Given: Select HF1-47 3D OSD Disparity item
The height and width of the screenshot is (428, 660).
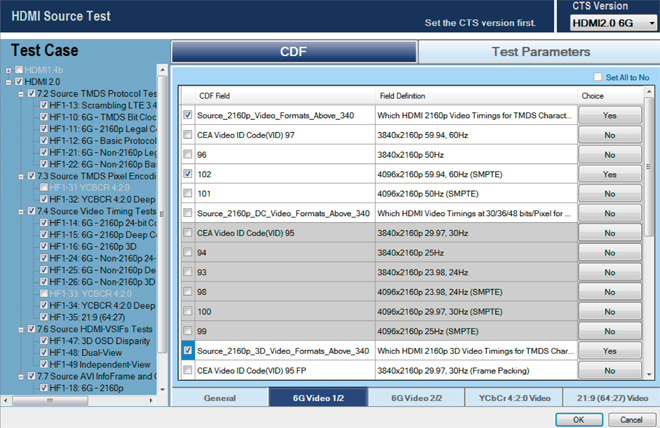Looking at the screenshot, I should click(100, 341).
